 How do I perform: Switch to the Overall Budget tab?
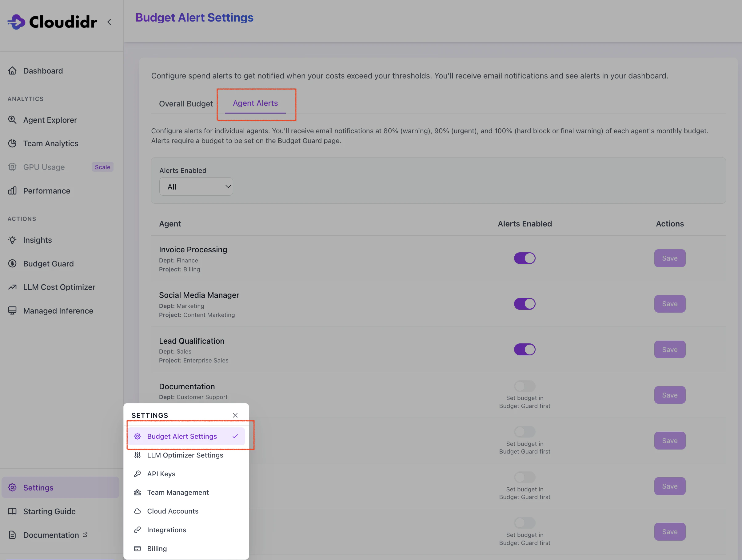coord(186,104)
